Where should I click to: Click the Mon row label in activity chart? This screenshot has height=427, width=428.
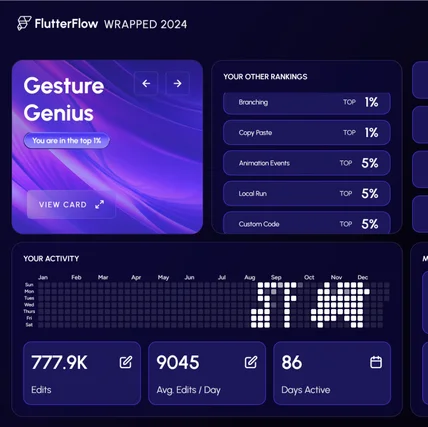[x=29, y=291]
